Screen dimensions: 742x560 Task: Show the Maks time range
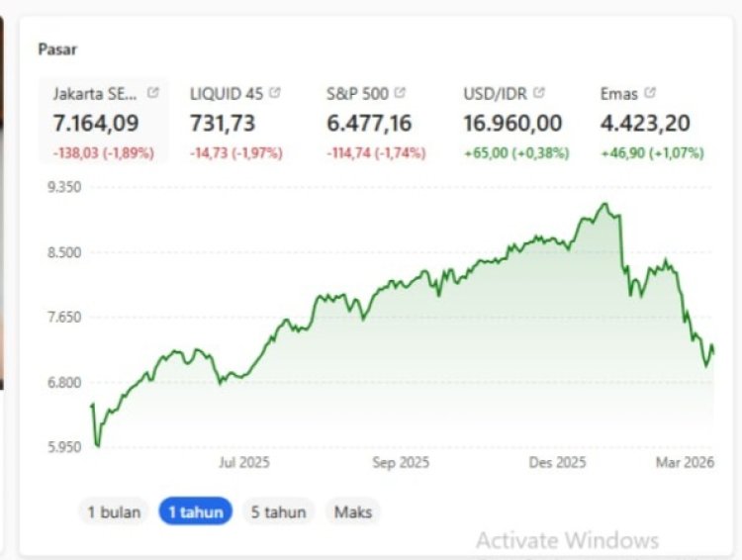pyautogui.click(x=352, y=512)
